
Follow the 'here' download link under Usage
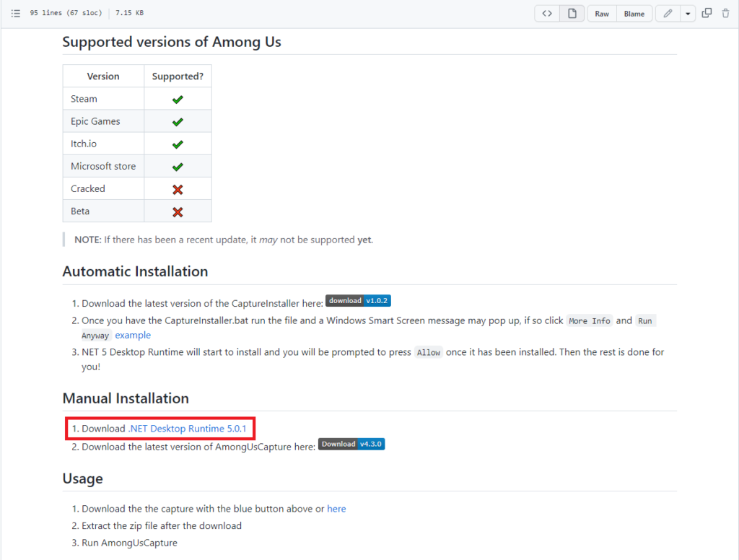[336, 509]
